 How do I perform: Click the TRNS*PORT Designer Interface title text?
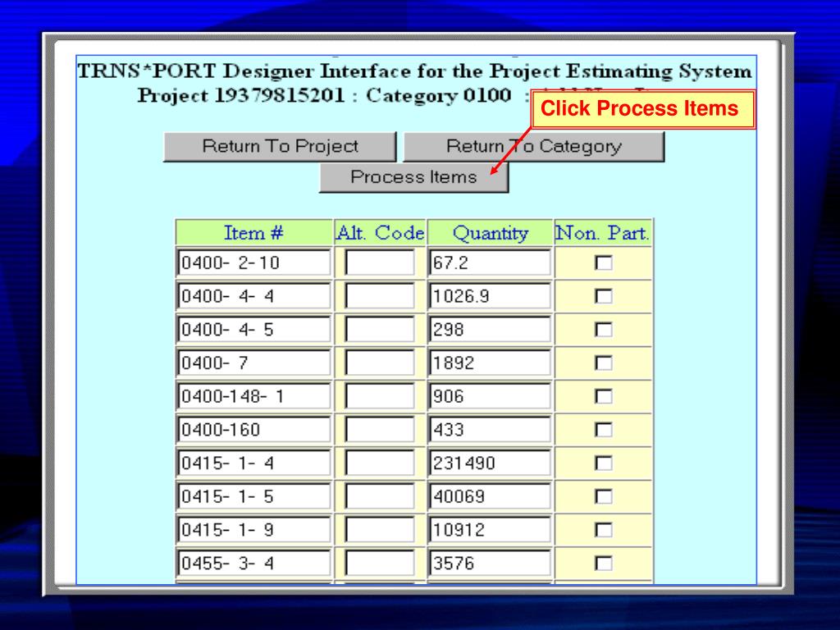click(414, 71)
